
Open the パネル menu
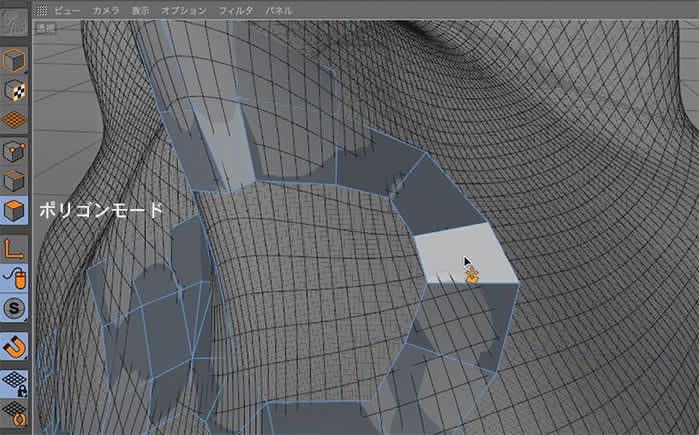279,9
